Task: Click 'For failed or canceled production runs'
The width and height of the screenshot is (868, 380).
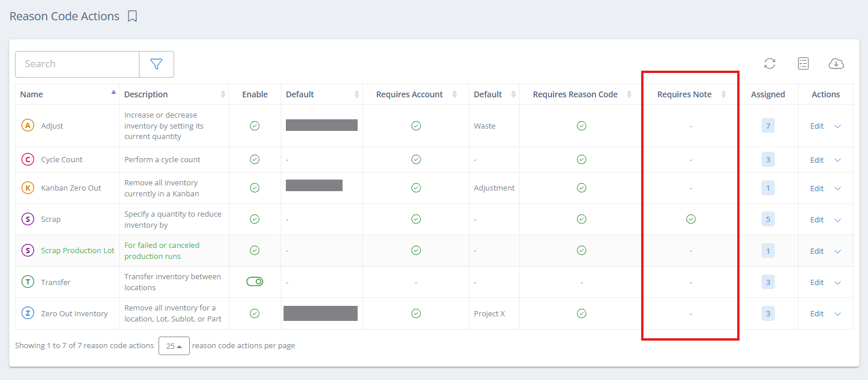Action: (x=162, y=251)
